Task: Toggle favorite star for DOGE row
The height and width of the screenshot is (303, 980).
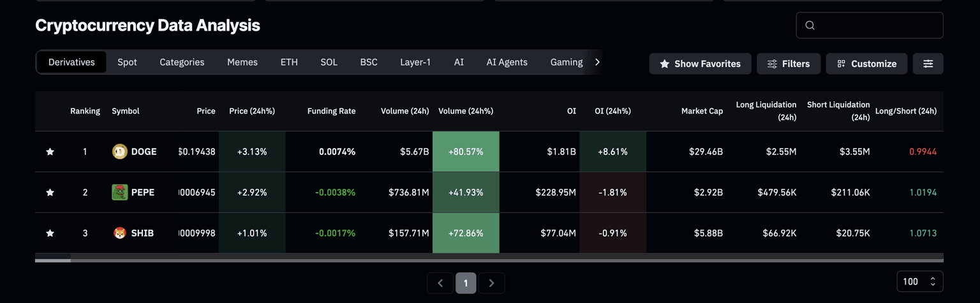Action: coord(50,152)
